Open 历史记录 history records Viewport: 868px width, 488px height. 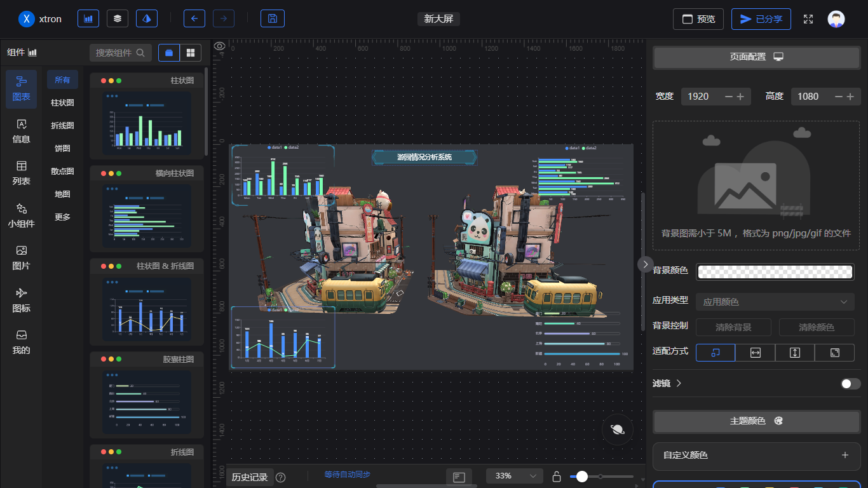coord(250,477)
